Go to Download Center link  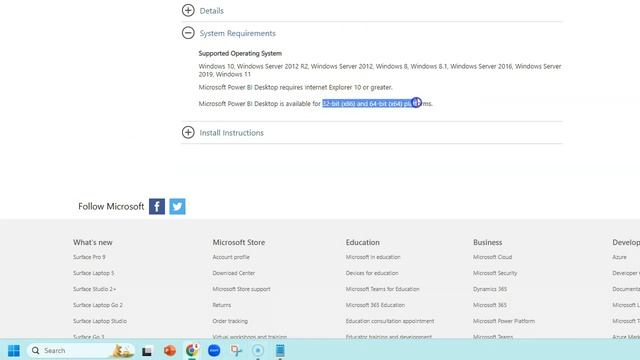(x=233, y=273)
